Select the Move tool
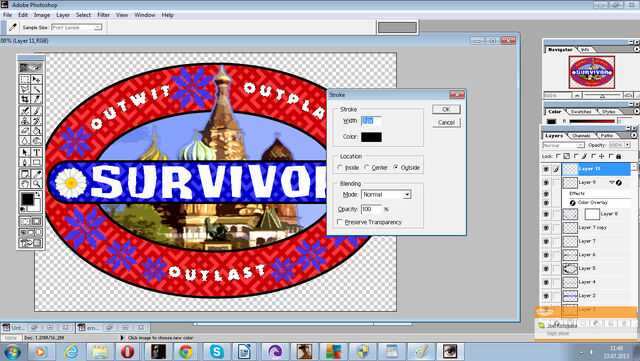Viewport: 640px width, 361px height. coord(36,79)
